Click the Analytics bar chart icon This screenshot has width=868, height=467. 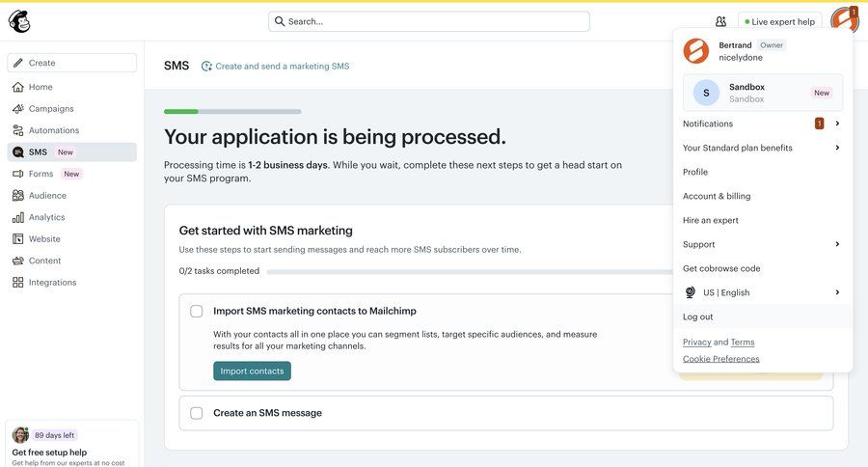17,217
